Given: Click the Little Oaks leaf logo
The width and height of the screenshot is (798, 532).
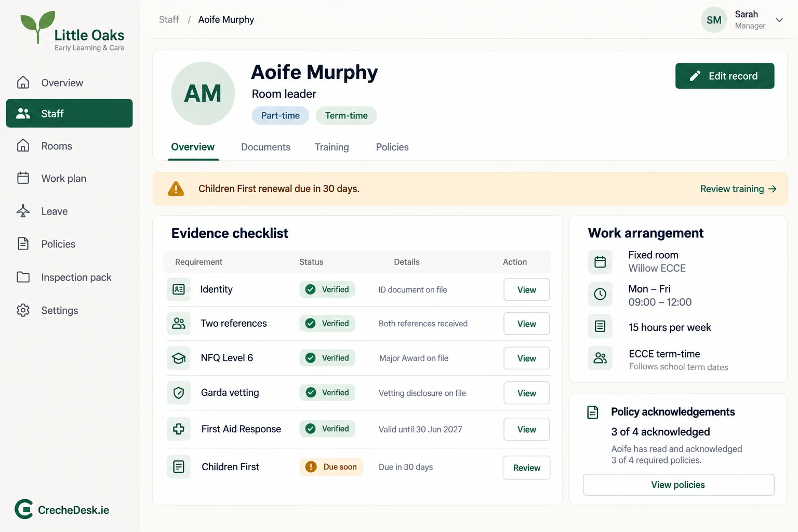Looking at the screenshot, I should pyautogui.click(x=37, y=27).
